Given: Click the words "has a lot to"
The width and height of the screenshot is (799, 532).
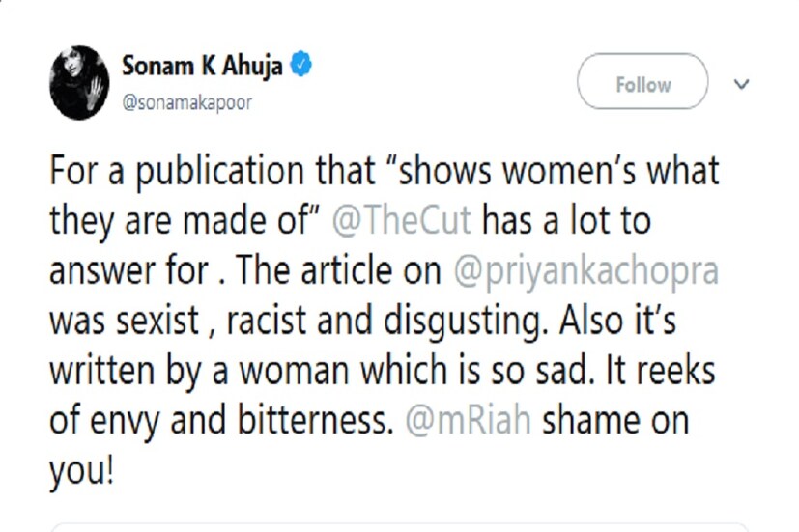Looking at the screenshot, I should pos(565,221).
